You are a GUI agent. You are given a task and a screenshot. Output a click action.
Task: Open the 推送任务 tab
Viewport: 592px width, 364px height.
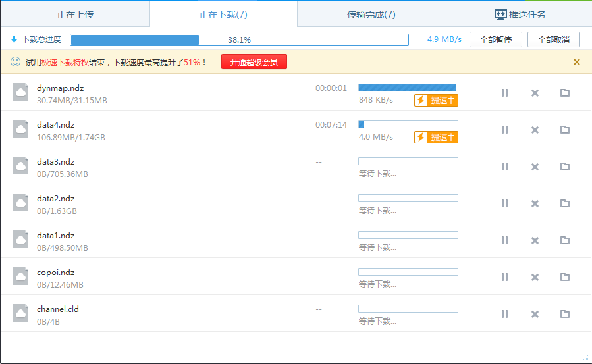[520, 14]
